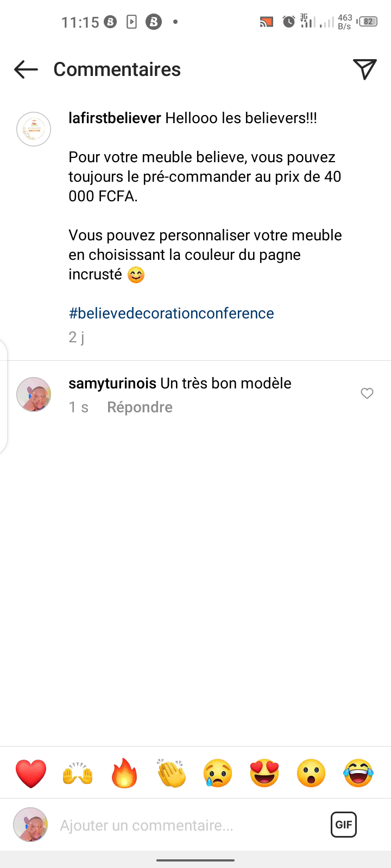The height and width of the screenshot is (868, 391).
Task: Open lafirstbeliever username profile link
Action: [x=115, y=118]
